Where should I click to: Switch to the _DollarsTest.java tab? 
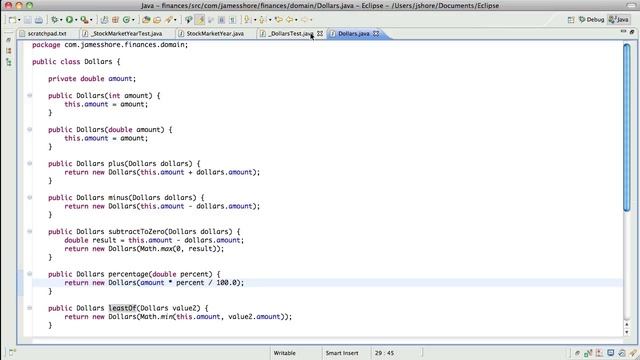click(x=291, y=33)
